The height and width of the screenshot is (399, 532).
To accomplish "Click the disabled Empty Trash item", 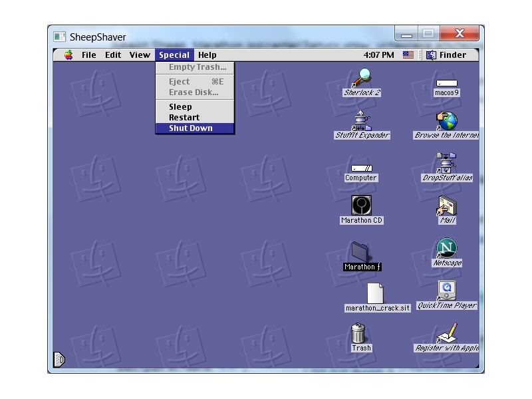I will pyautogui.click(x=195, y=67).
